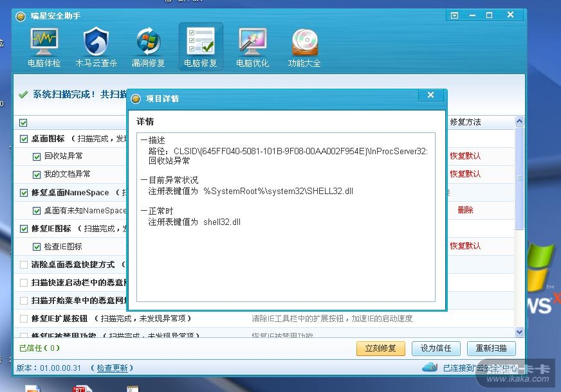Check the 清除桌面恶意快捷方式 checkbox

click(24, 265)
